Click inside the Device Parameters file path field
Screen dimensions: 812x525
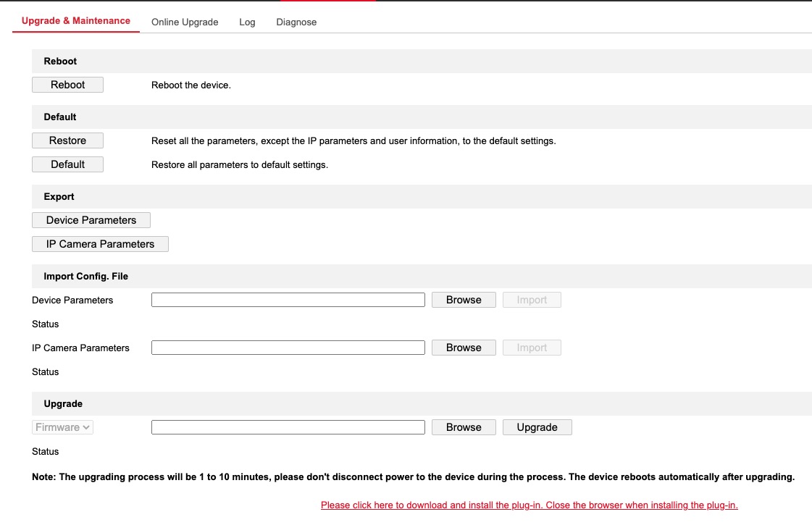click(288, 299)
